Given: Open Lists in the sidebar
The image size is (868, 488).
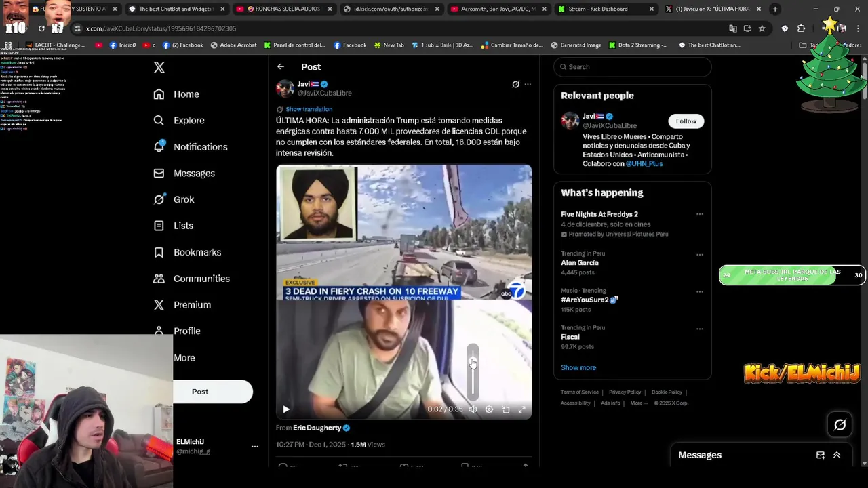Looking at the screenshot, I should pos(174,226).
